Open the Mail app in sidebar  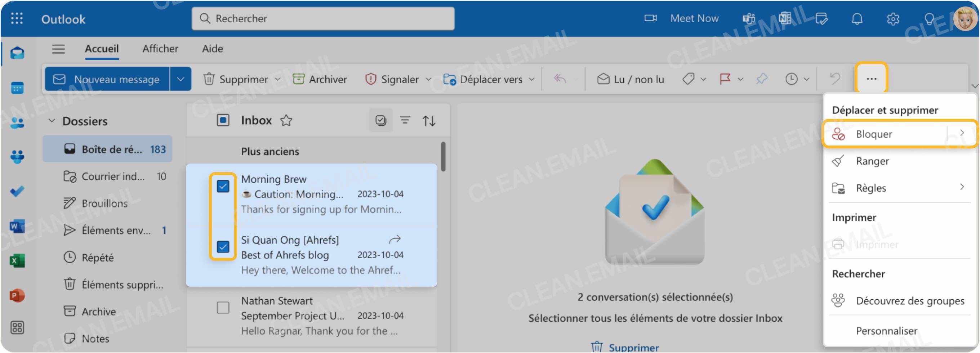click(x=17, y=53)
